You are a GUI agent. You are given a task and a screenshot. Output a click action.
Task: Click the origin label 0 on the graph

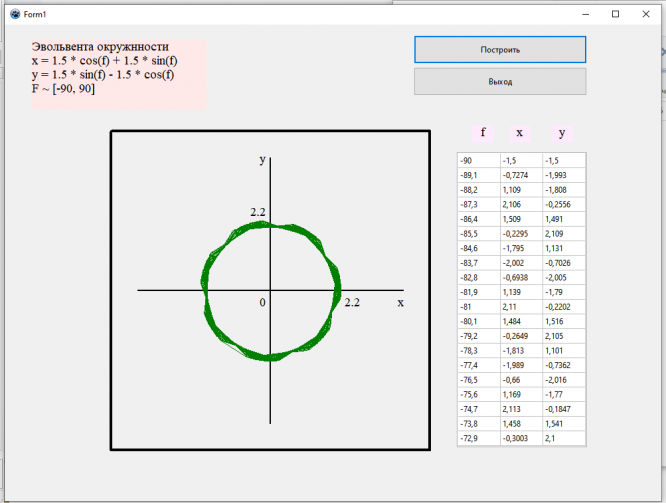click(262, 302)
